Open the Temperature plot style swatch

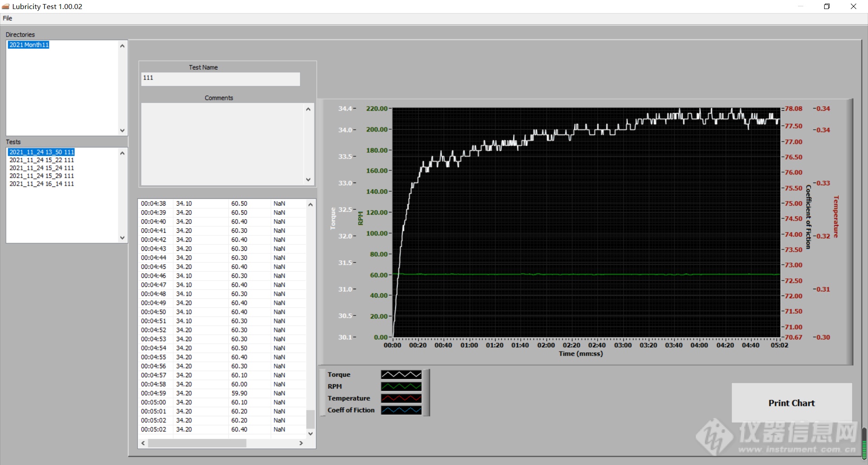(x=401, y=398)
